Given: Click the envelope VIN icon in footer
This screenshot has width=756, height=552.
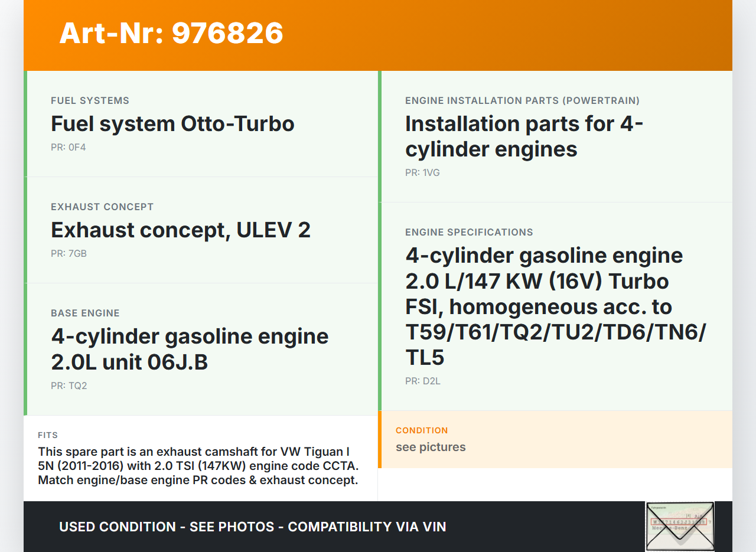Looking at the screenshot, I should click(x=679, y=526).
